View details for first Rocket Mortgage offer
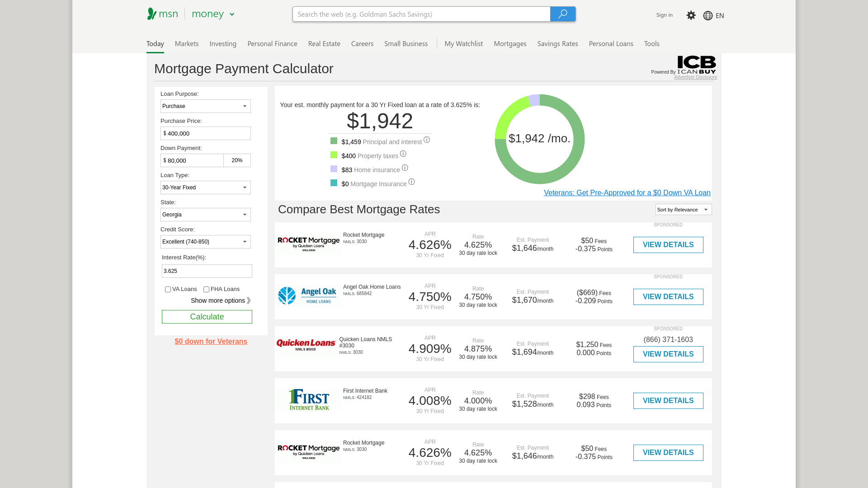 [668, 245]
